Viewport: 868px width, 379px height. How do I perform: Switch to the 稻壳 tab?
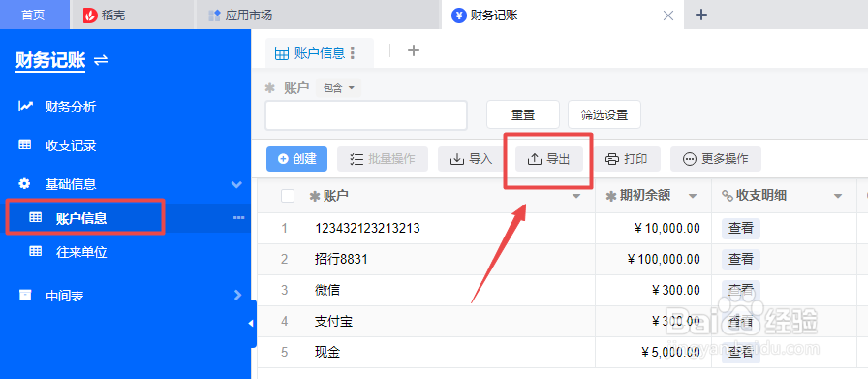point(133,15)
